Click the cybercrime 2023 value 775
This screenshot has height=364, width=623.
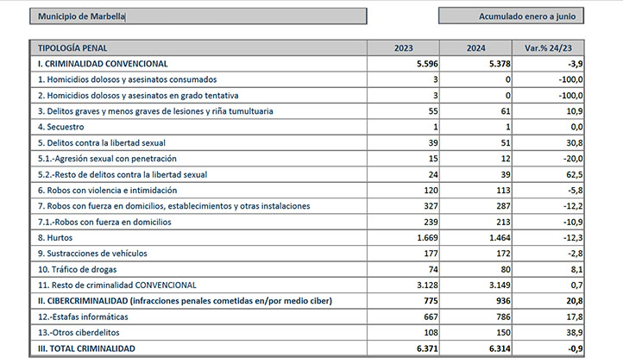[431, 301]
